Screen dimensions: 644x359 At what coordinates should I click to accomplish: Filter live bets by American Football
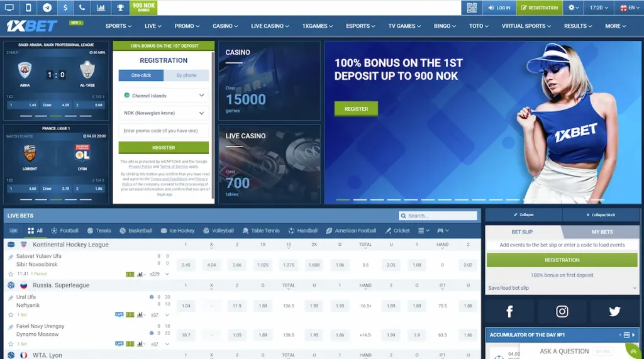pyautogui.click(x=351, y=231)
